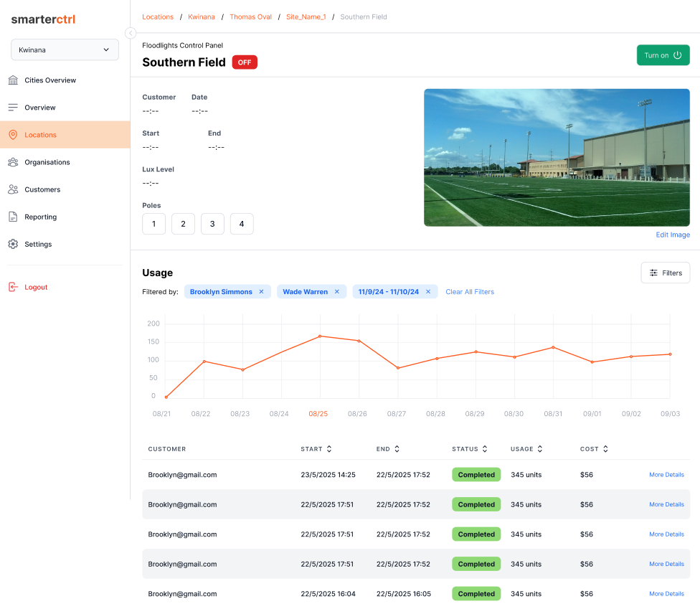This screenshot has height=614, width=700.
Task: Remove the 11/9/24 - 11/10/24 date filter
Action: pyautogui.click(x=428, y=292)
